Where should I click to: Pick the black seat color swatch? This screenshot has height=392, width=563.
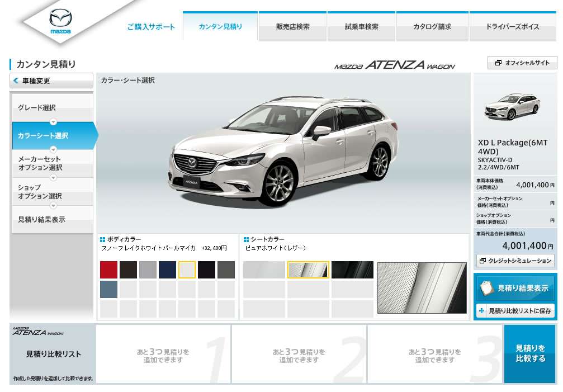click(x=352, y=270)
